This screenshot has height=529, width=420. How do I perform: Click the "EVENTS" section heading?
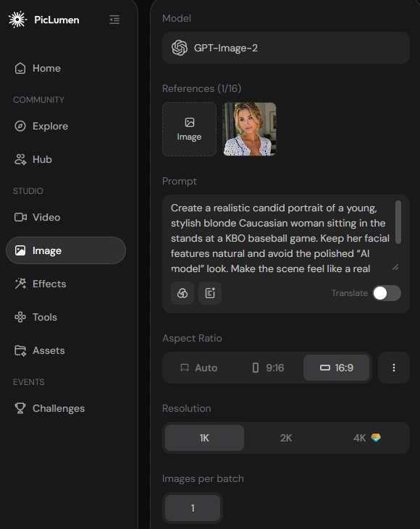pyautogui.click(x=29, y=382)
